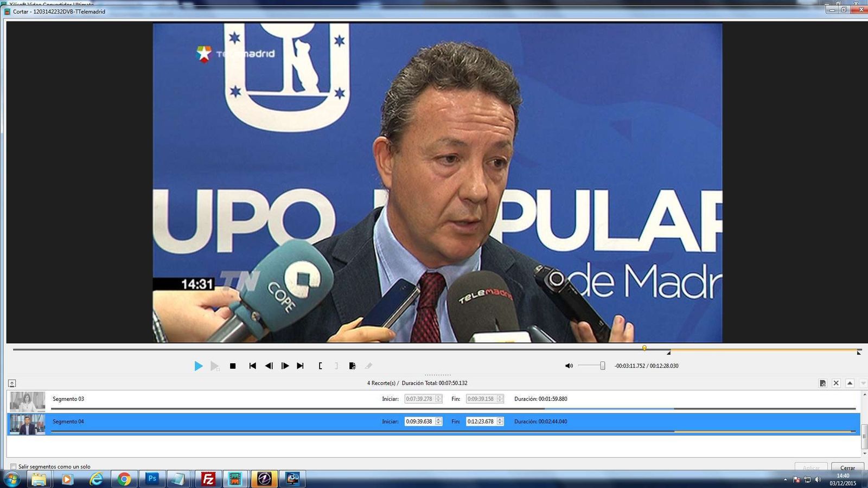Move selected segment up in list
Image resolution: width=868 pixels, height=488 pixels.
[850, 383]
